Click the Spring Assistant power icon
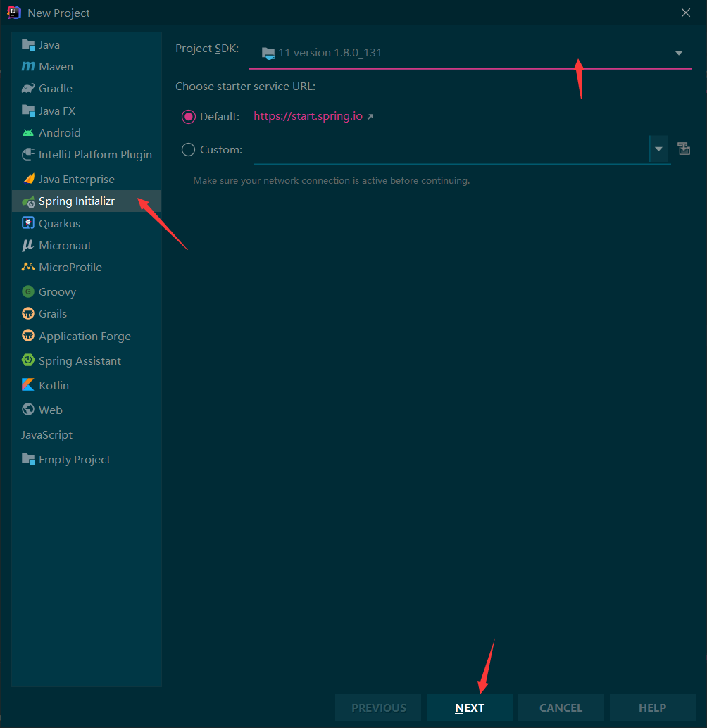 coord(28,360)
